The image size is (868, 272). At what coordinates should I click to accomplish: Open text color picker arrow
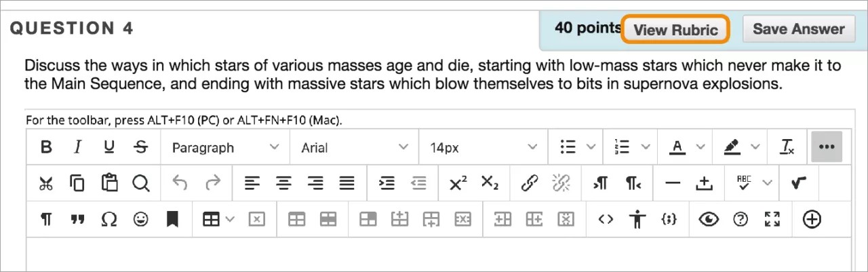click(x=701, y=147)
